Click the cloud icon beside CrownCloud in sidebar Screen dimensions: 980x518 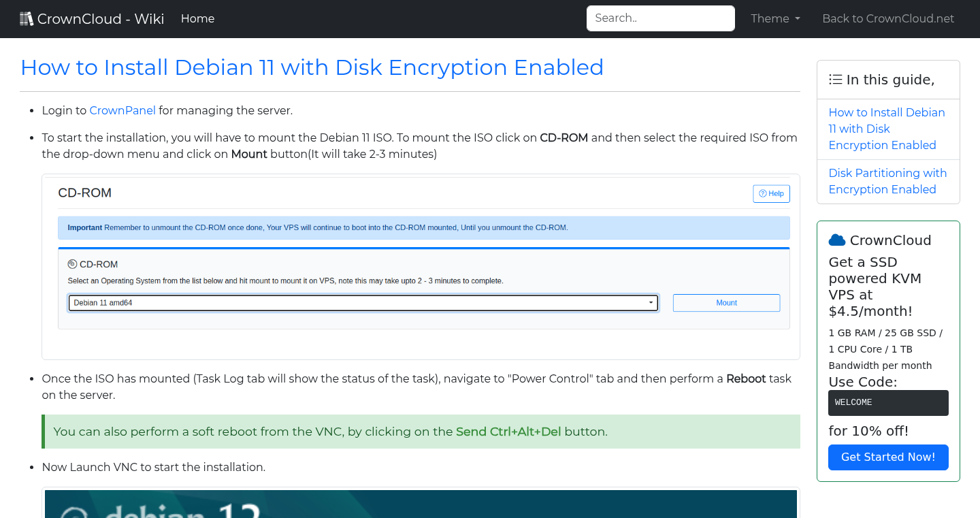point(836,239)
